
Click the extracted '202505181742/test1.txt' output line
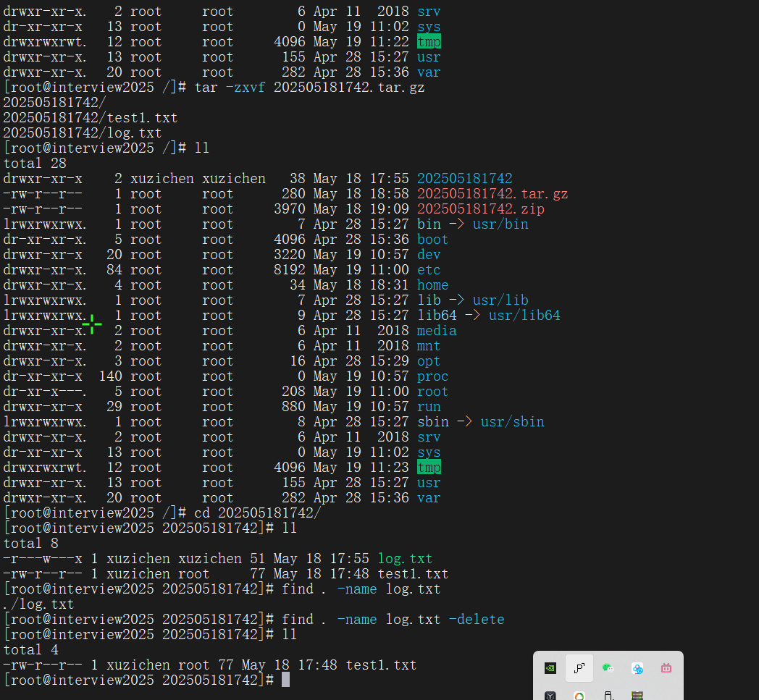(x=91, y=118)
